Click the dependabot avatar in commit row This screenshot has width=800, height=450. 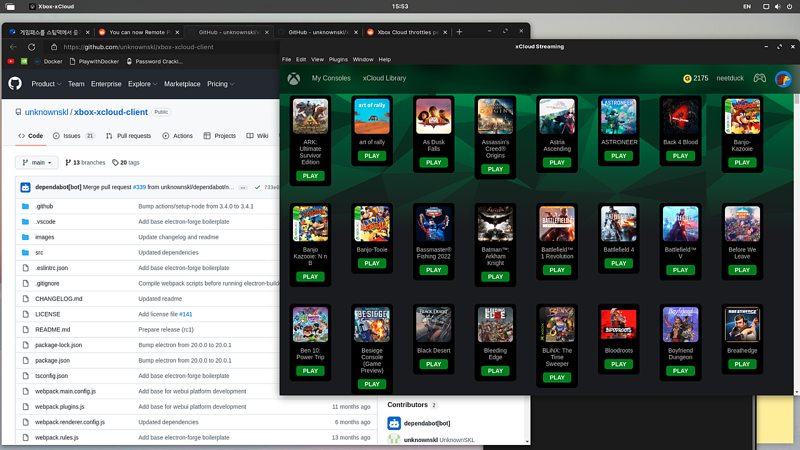pos(25,187)
